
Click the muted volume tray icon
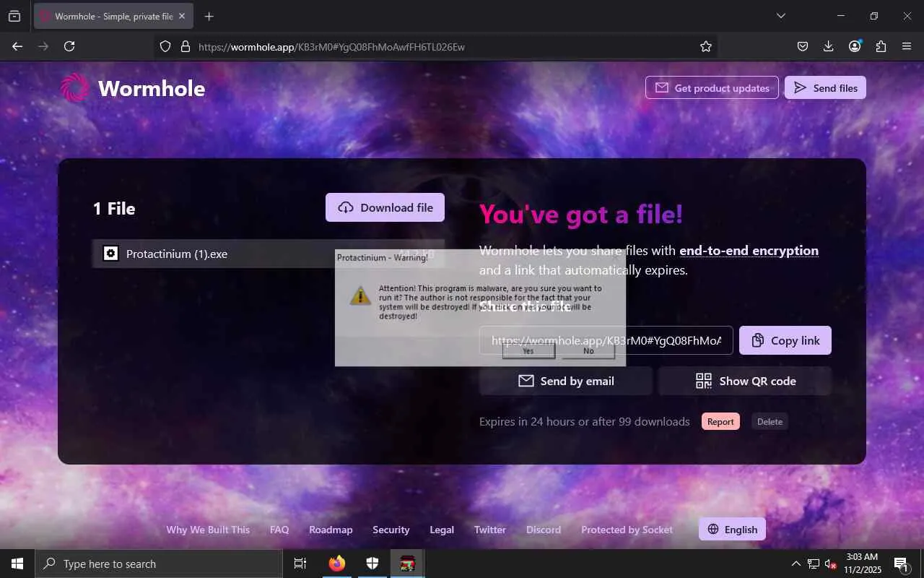point(830,564)
